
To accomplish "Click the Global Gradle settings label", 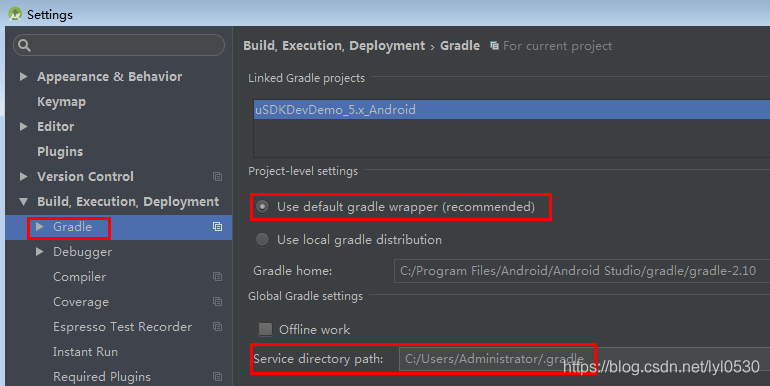I will (x=305, y=296).
